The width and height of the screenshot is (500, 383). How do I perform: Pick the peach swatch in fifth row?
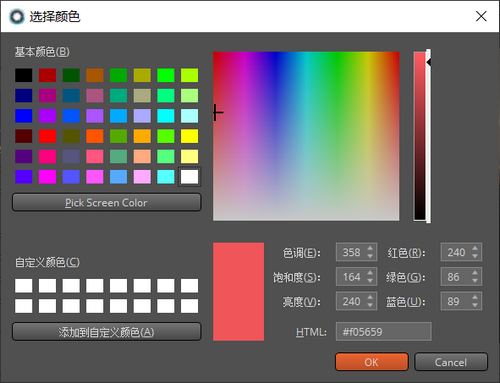(142, 156)
